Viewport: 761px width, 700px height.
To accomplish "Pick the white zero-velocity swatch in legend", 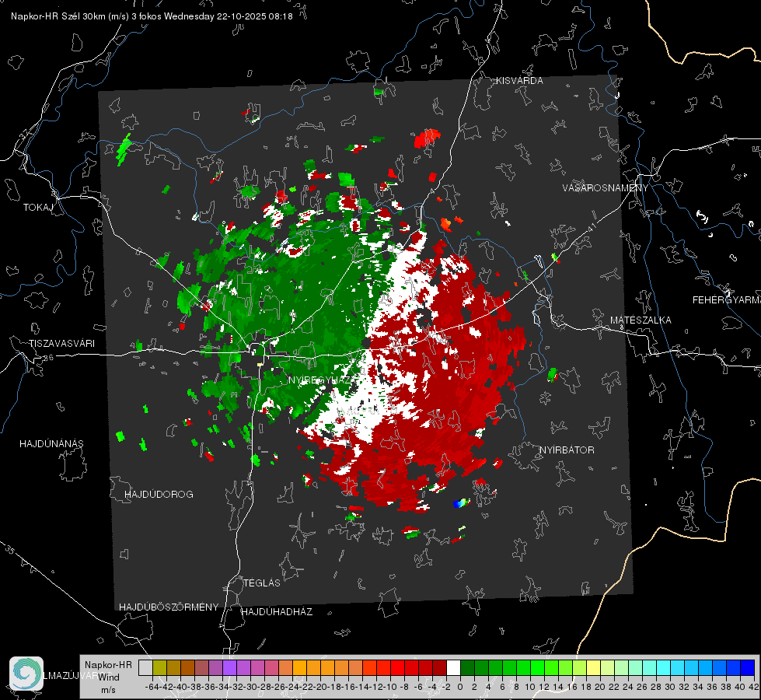I will point(453,667).
